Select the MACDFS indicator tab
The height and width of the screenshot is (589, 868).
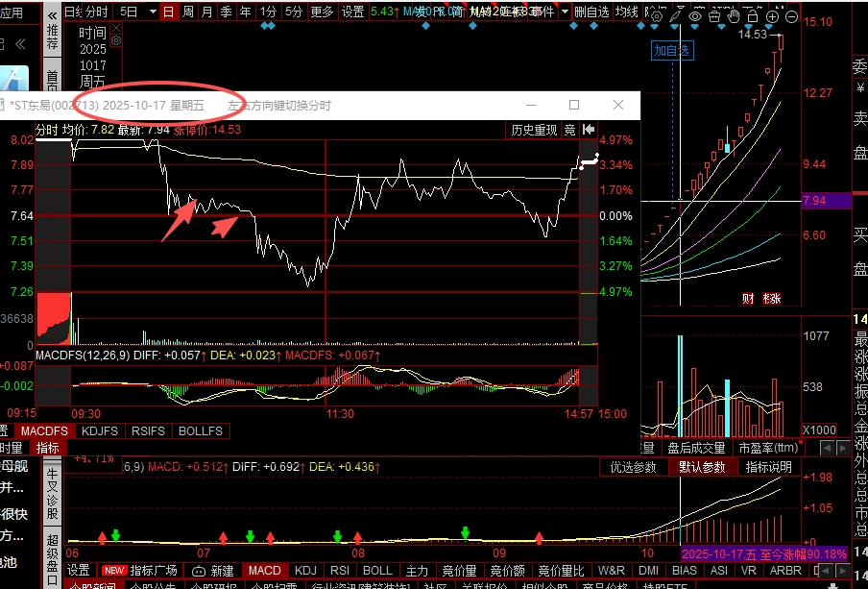(x=44, y=431)
